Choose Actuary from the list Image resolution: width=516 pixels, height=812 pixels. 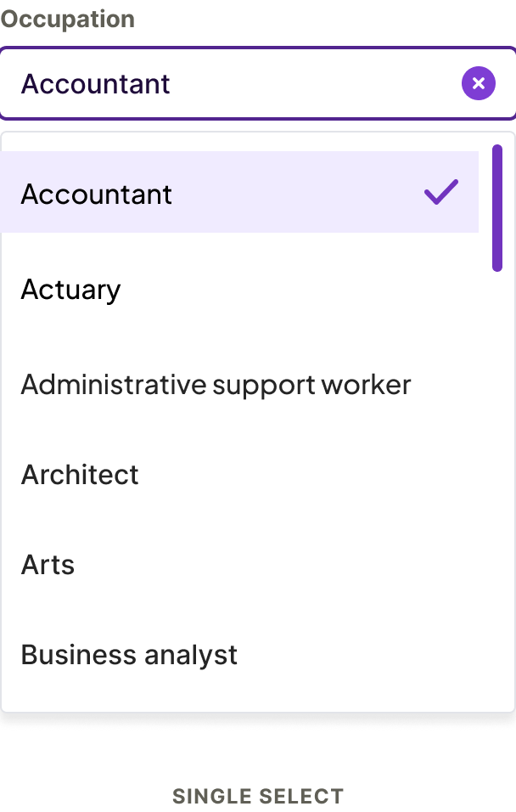70,290
